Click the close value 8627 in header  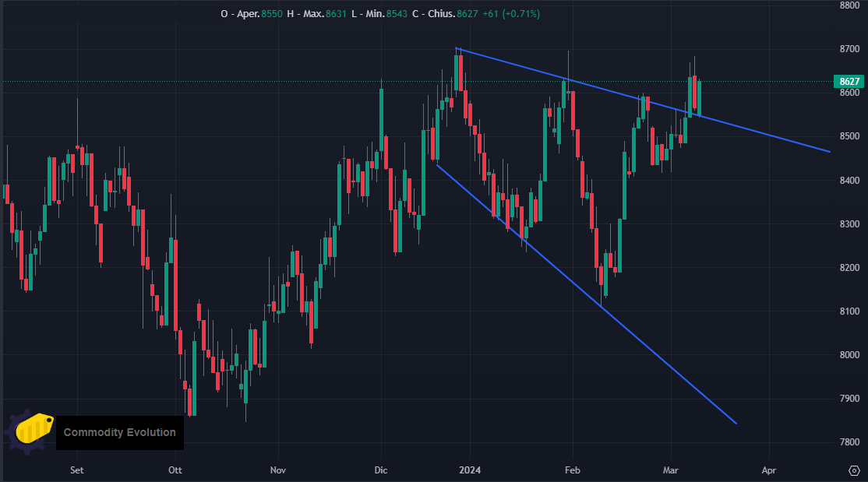[468, 14]
